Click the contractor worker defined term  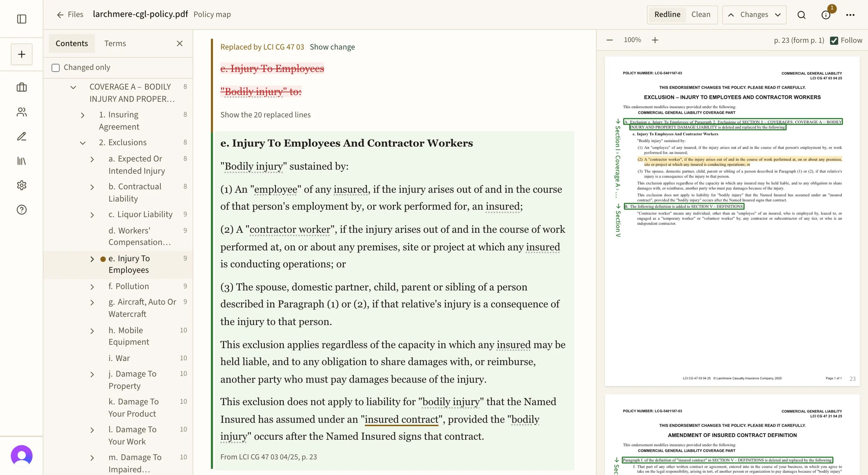(290, 229)
